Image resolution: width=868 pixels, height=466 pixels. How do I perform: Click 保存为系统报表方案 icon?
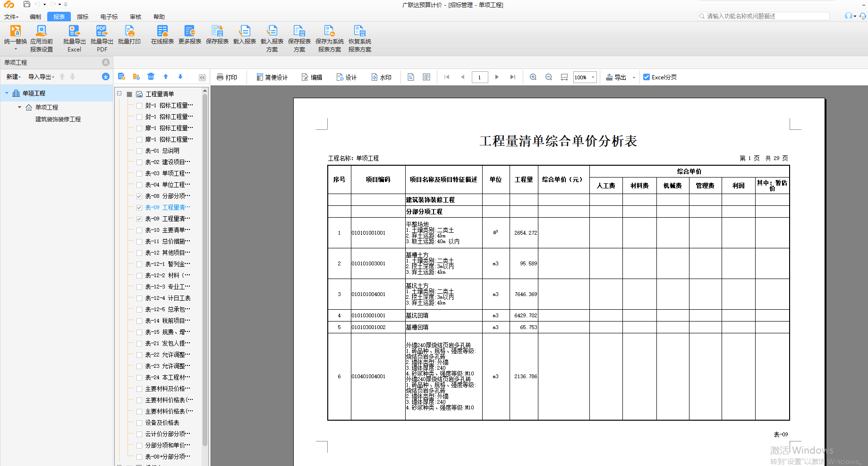click(330, 32)
